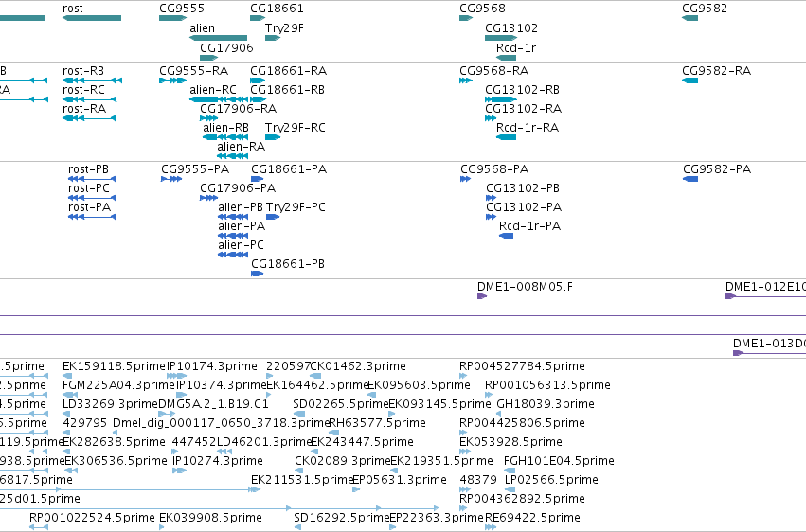This screenshot has width=806, height=532.
Task: Select the CG13102-RB transcript
Action: pyautogui.click(x=523, y=90)
